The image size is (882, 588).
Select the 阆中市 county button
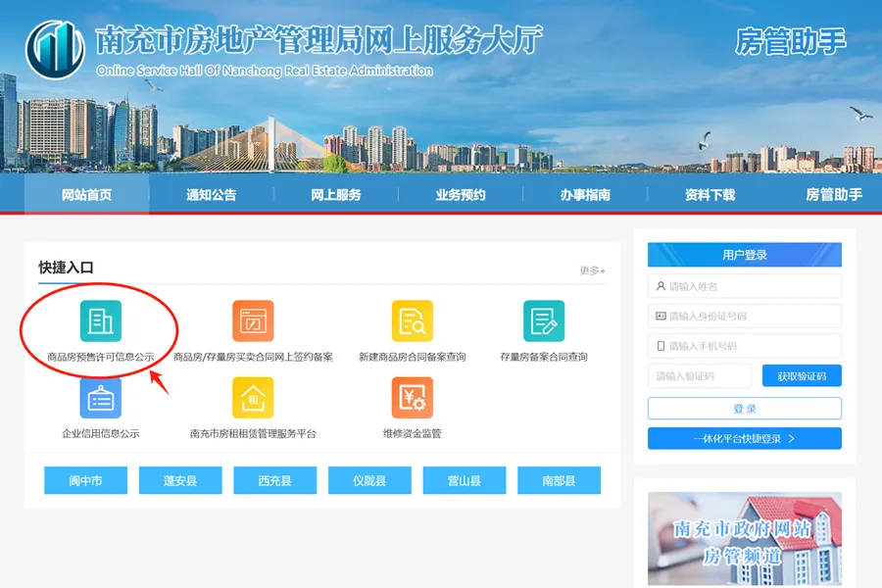(x=85, y=480)
